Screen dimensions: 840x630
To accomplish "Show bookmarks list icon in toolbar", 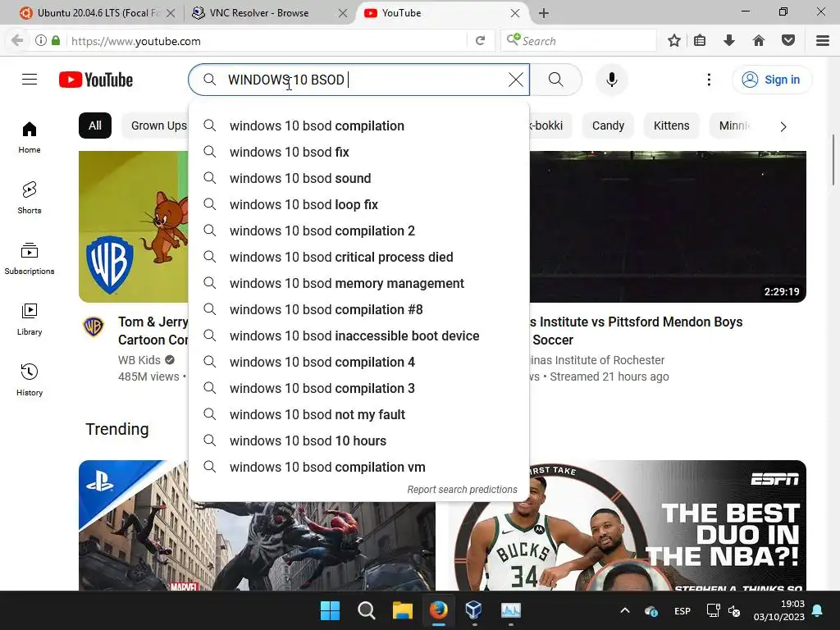I will tap(700, 41).
